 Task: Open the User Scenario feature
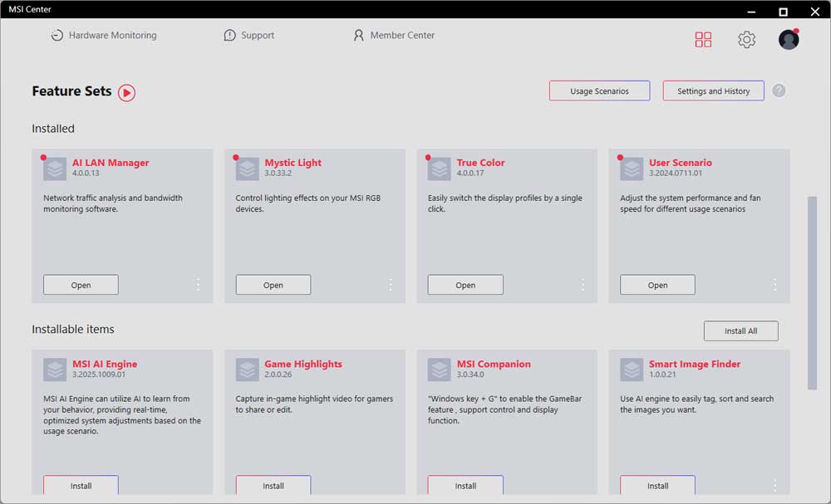(x=657, y=285)
